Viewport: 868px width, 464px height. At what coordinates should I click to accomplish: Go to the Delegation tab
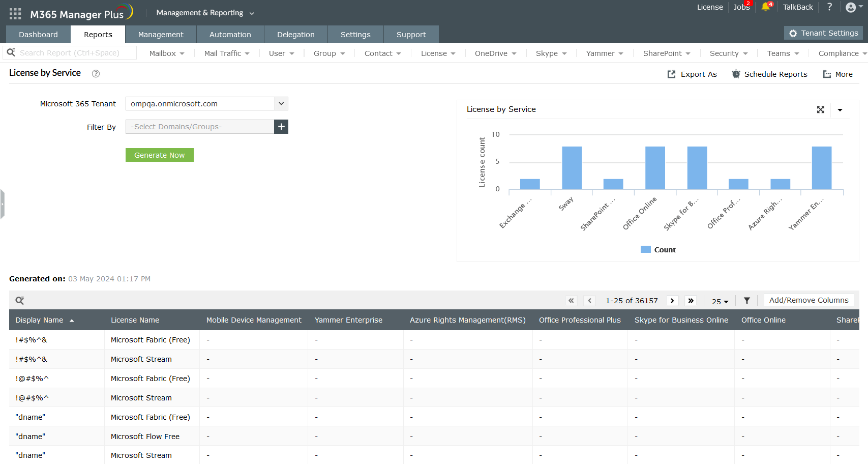pos(296,35)
